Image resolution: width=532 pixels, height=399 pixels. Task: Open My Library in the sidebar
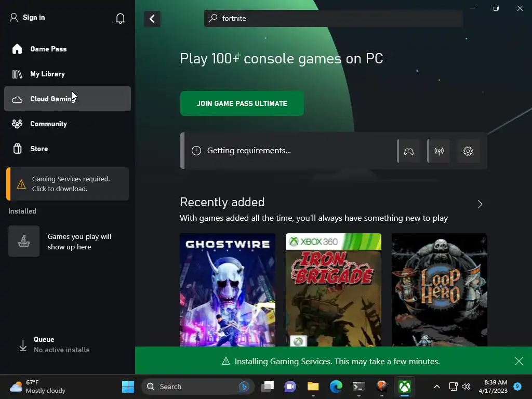(67, 74)
